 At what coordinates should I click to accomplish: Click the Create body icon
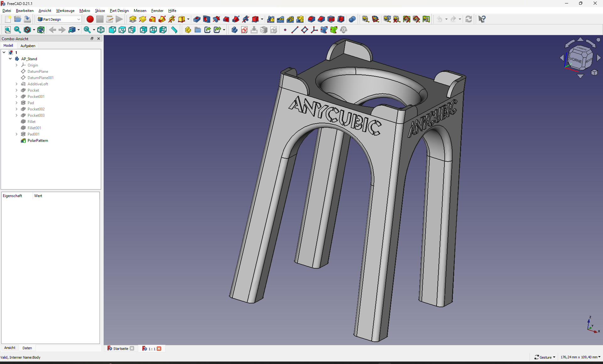(235, 30)
